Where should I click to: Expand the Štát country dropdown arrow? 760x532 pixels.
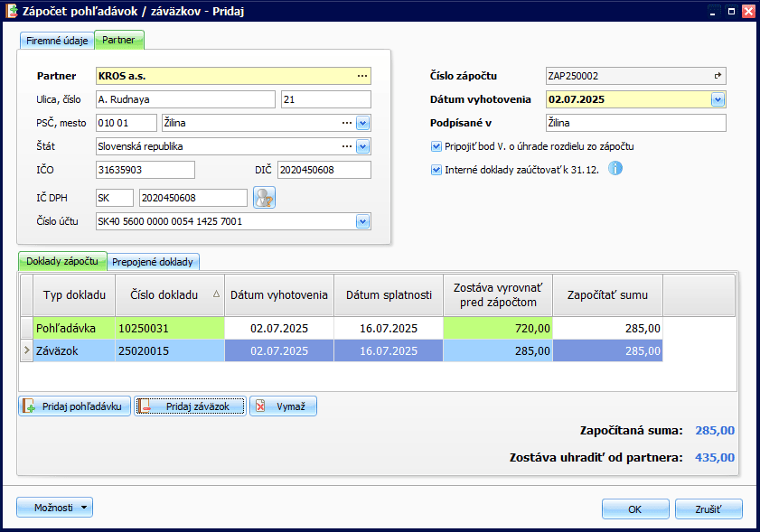click(x=362, y=146)
